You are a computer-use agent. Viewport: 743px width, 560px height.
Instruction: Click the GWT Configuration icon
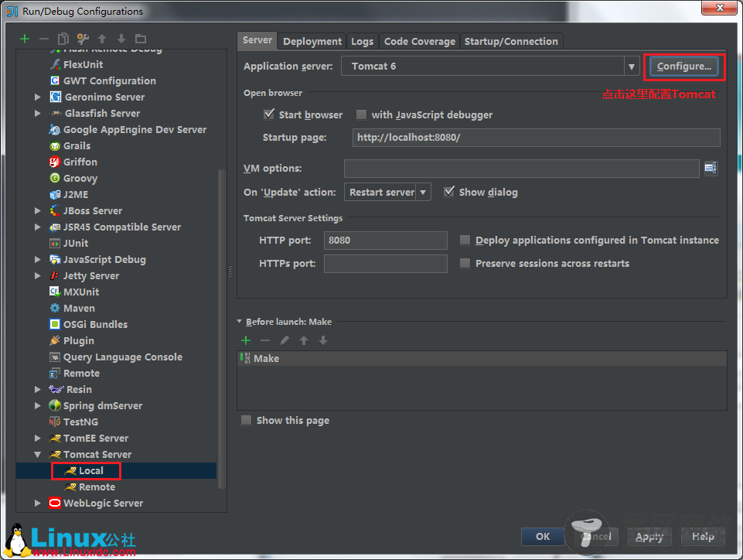tap(56, 80)
